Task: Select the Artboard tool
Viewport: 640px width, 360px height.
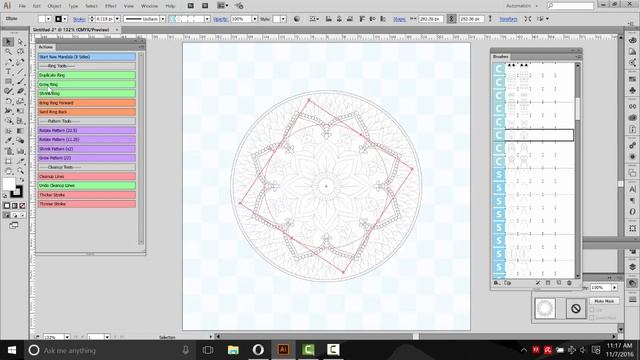Action: (x=8, y=161)
